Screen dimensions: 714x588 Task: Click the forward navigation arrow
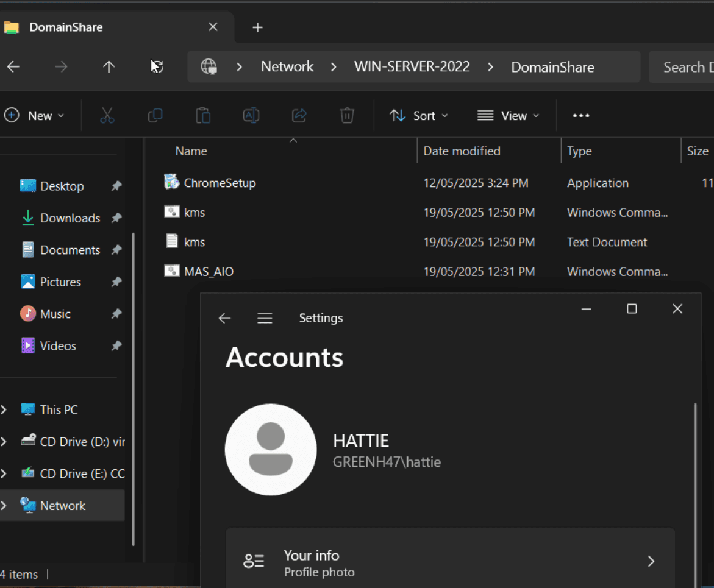[61, 67]
